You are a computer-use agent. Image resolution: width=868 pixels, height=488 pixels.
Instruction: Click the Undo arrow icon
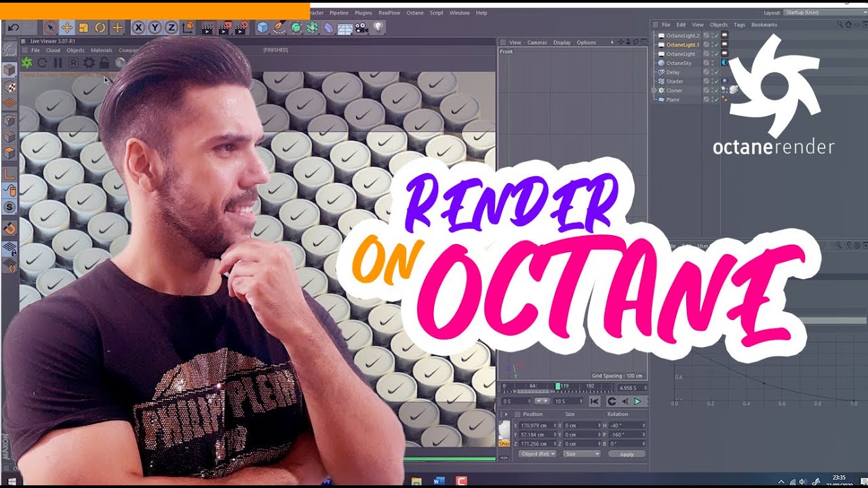[13, 28]
